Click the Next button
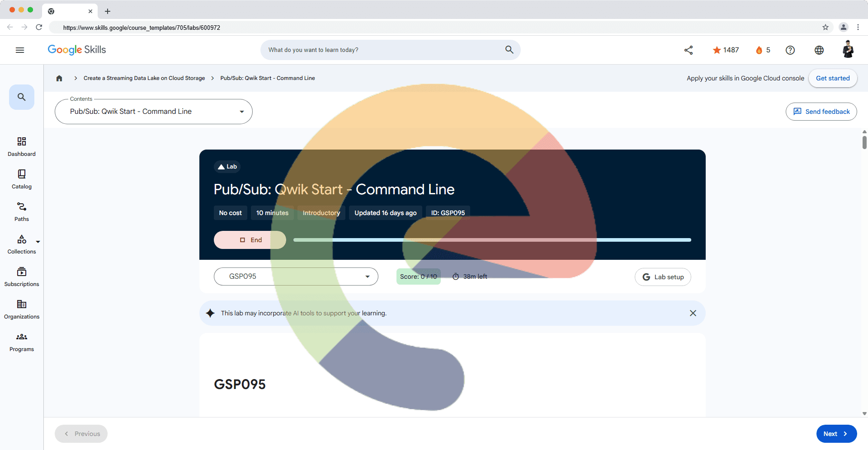This screenshot has height=450, width=868. pyautogui.click(x=837, y=434)
